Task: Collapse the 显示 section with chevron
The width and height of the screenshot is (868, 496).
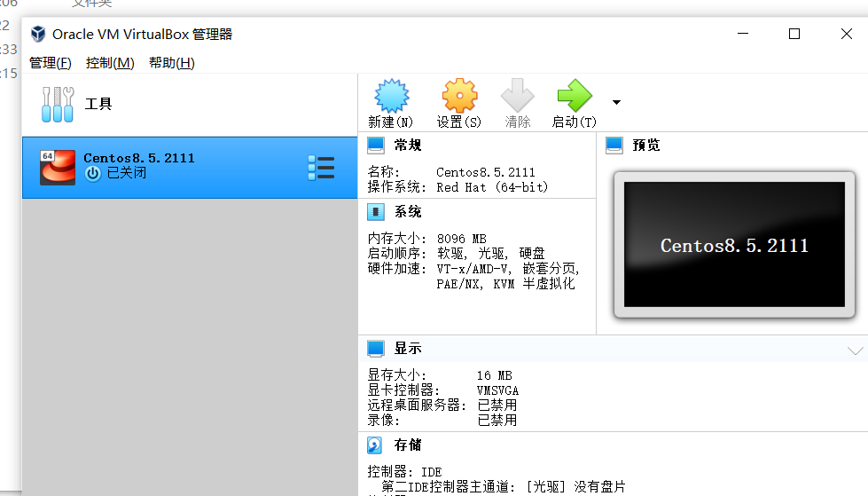Action: 856,350
